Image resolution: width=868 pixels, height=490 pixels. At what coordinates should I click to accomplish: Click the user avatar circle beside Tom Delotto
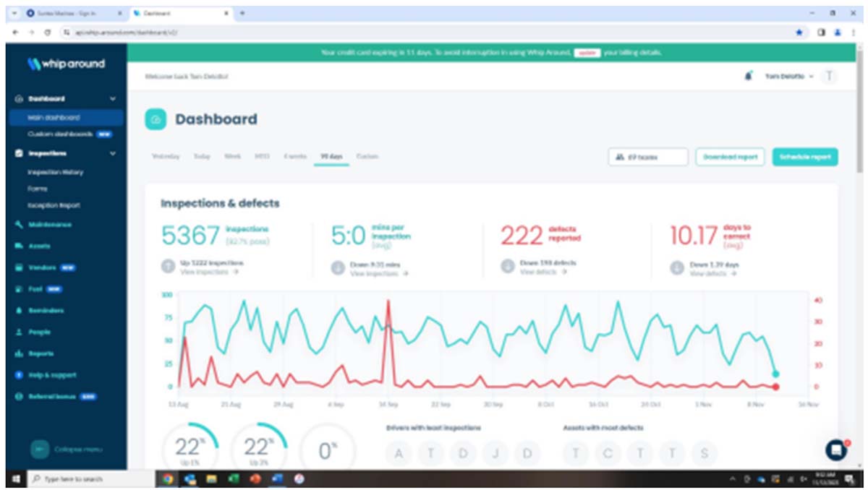[829, 76]
